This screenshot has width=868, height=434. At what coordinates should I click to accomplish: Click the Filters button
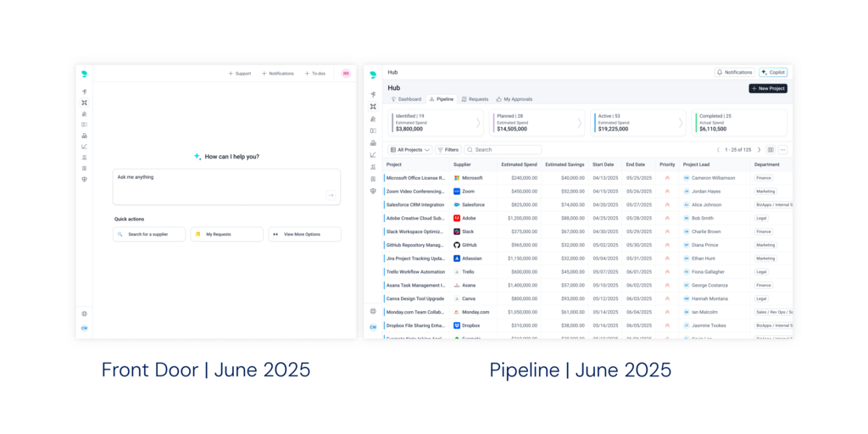[448, 150]
